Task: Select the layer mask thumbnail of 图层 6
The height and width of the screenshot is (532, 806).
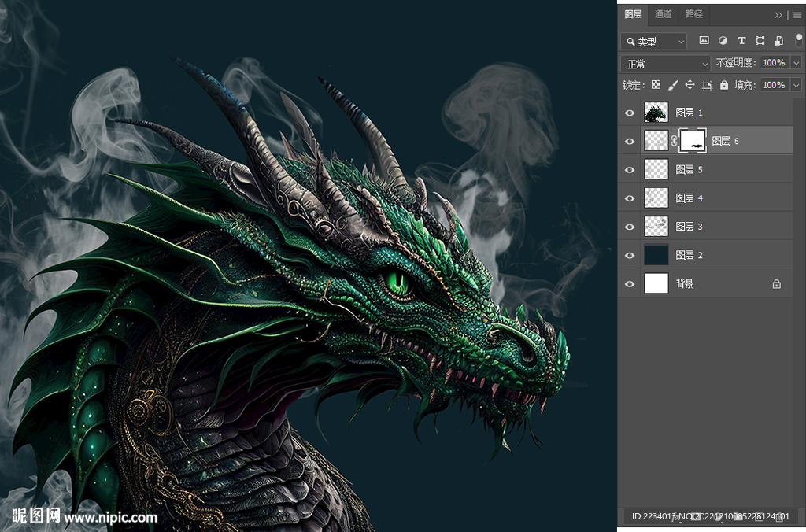Action: pyautogui.click(x=693, y=141)
